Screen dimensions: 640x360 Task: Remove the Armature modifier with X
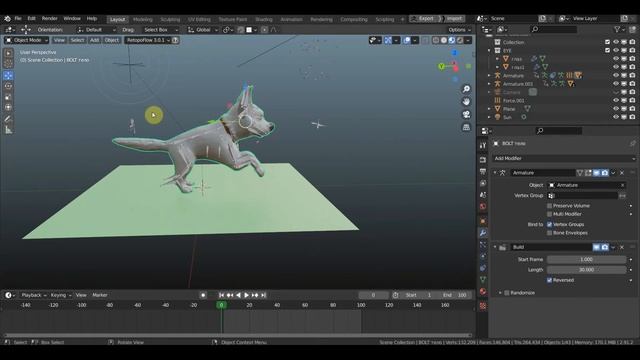click(622, 173)
